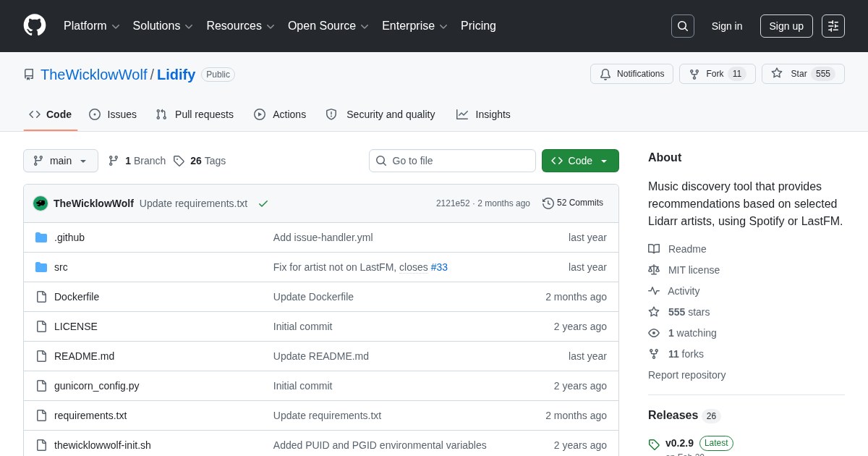Open the Lidify repository name link
Image resolution: width=868 pixels, height=456 pixels.
coord(176,75)
